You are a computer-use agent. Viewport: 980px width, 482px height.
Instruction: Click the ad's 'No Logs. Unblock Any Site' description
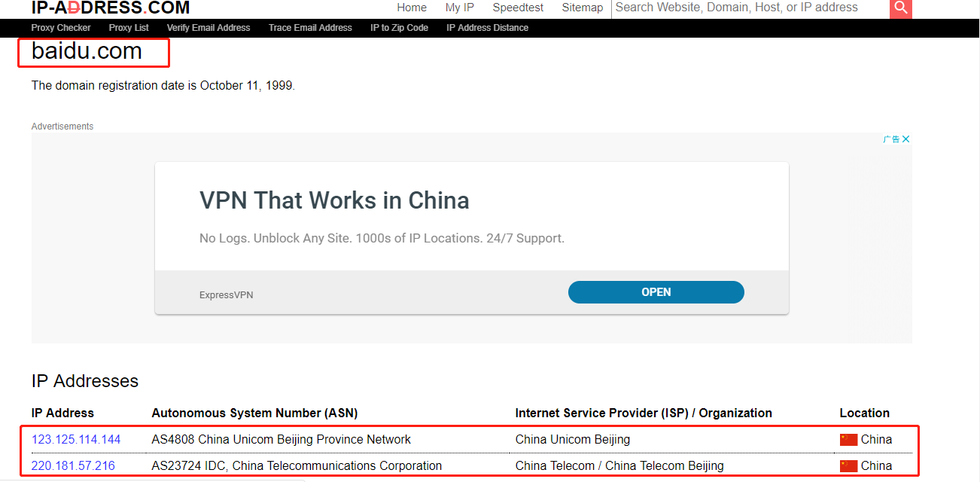tap(382, 239)
